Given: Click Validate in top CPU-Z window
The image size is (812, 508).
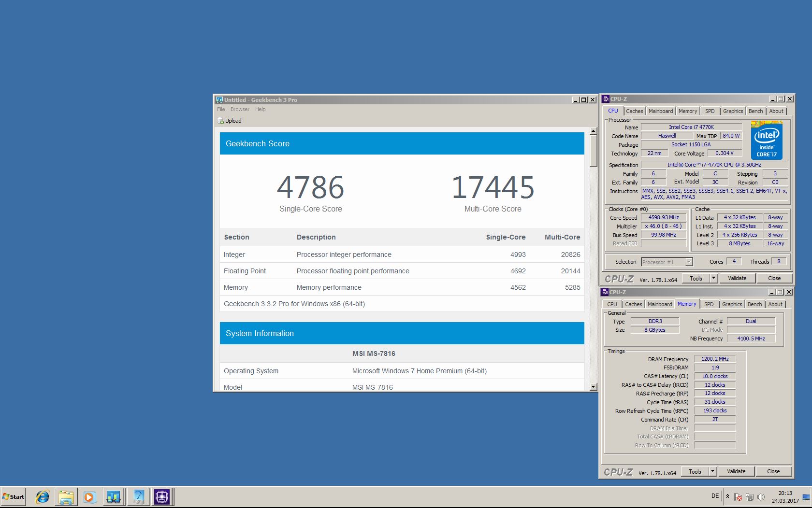Looking at the screenshot, I should (737, 278).
